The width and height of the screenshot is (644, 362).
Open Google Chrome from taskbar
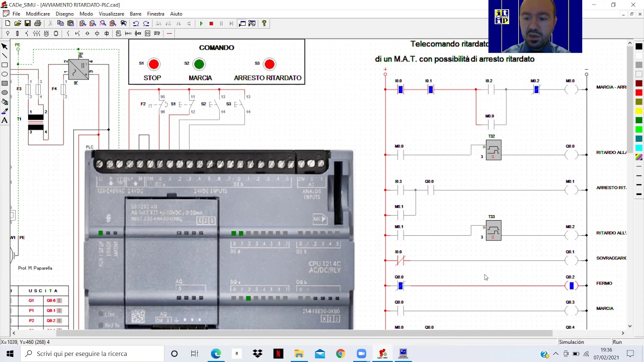341,354
